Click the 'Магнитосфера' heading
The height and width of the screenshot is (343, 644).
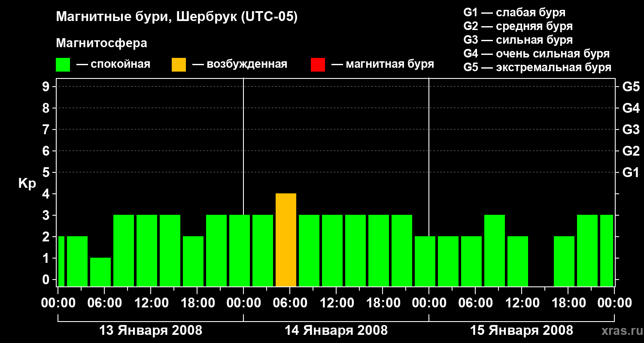pyautogui.click(x=102, y=43)
